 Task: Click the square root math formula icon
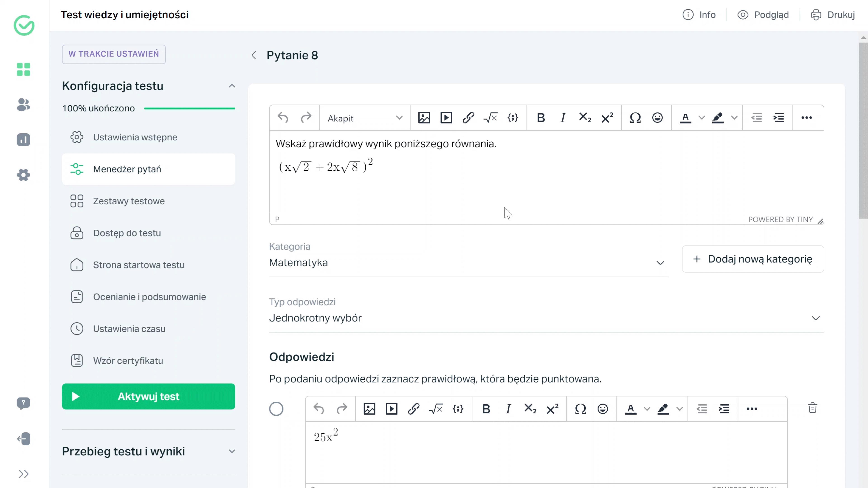(x=490, y=117)
